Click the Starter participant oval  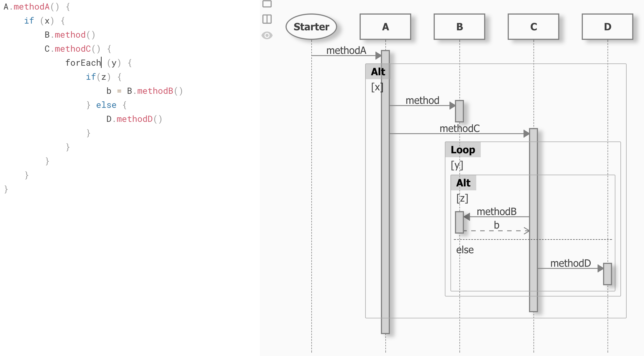click(311, 27)
